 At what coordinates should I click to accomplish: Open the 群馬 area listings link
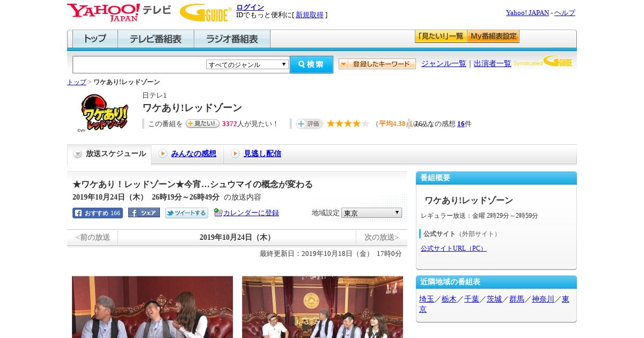tap(517, 299)
